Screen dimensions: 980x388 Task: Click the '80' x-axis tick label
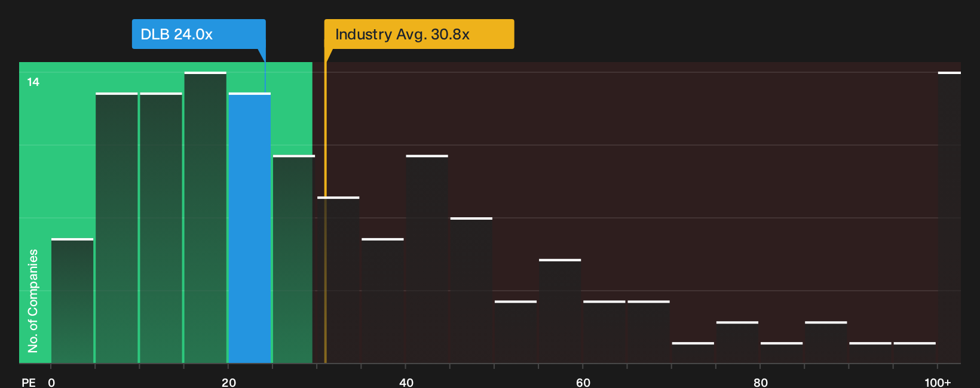click(761, 382)
